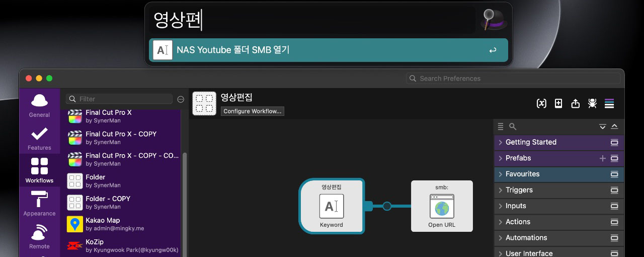Click the connection midpoint circle between nodes
The image size is (644, 257).
click(x=387, y=206)
